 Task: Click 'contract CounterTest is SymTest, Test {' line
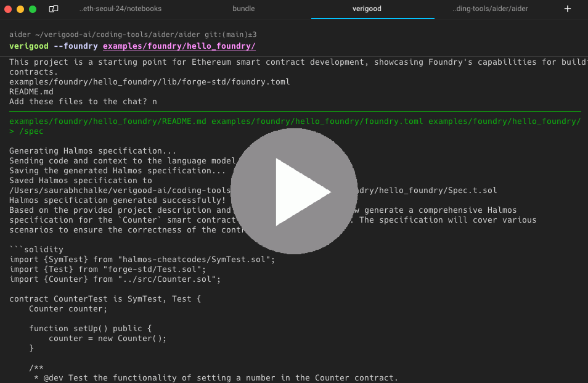105,299
